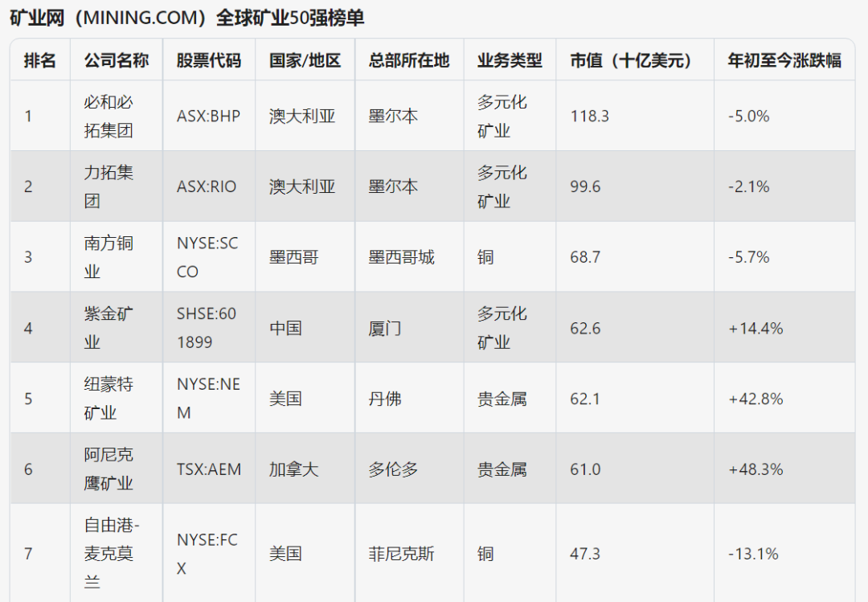Select ticker ASX:RIO
Screen dimensions: 868x602
pyautogui.click(x=207, y=186)
